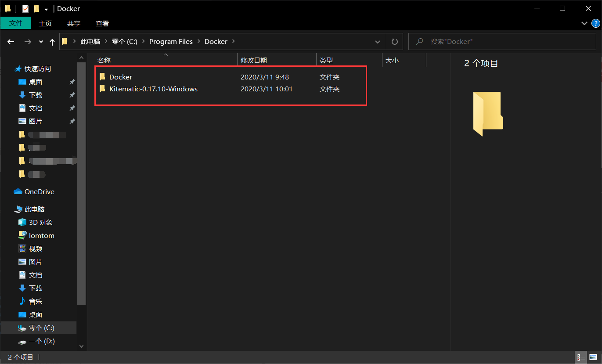Screen dimensions: 602x364
Task: Click Docker breadcrumb in address bar
Action: (216, 41)
